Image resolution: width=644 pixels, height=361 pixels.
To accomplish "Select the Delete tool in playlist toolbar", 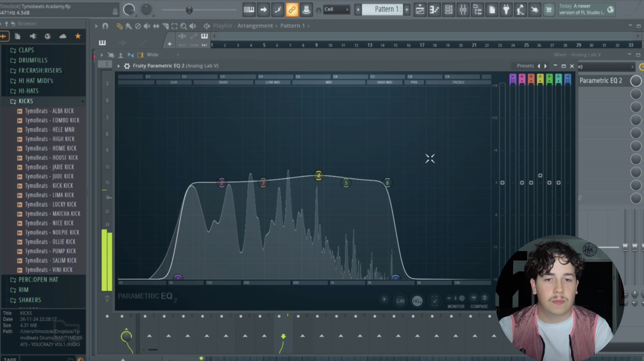I will tap(138, 26).
